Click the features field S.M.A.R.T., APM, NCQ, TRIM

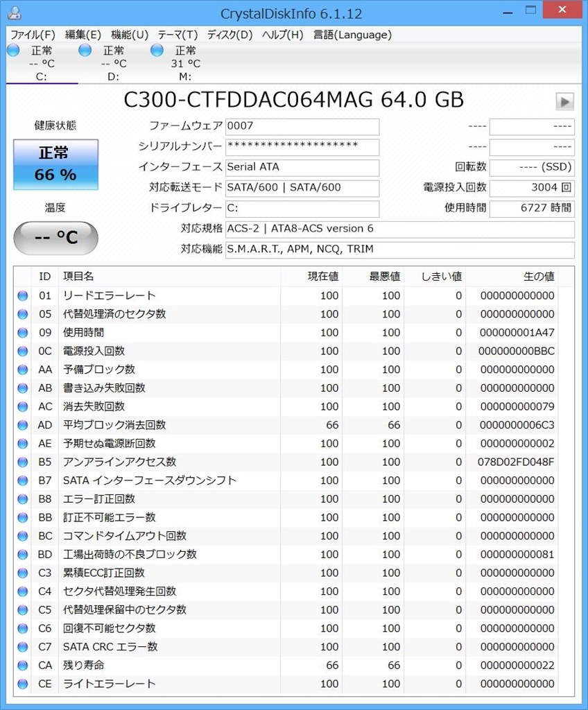point(400,250)
